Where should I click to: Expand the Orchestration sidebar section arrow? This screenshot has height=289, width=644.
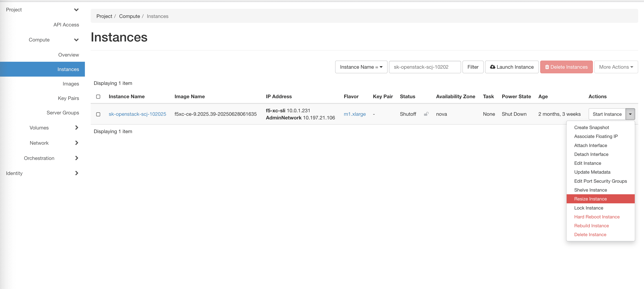click(77, 158)
